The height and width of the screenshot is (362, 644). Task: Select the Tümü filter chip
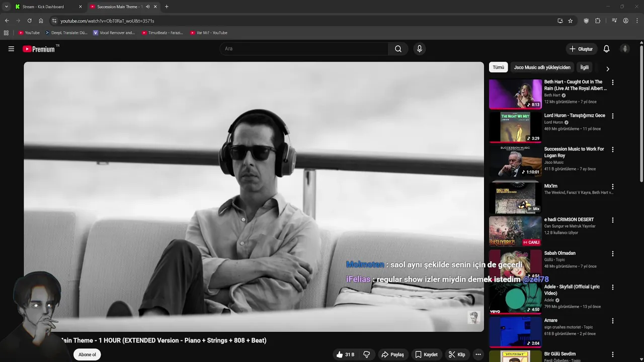coord(498,67)
